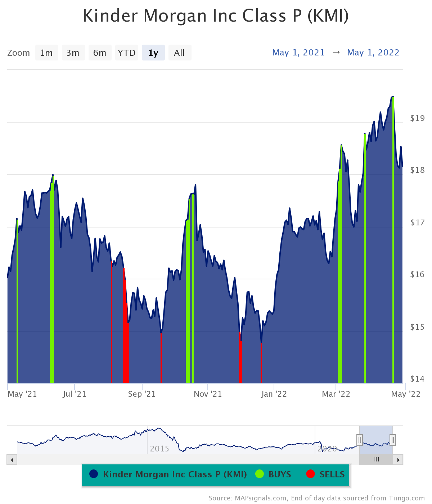432x504 pixels.
Task: Click the navigator right range handle
Action: pos(393,440)
